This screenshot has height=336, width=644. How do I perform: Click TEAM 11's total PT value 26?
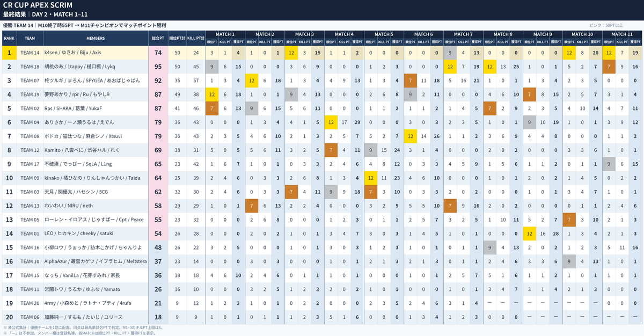coord(158,290)
